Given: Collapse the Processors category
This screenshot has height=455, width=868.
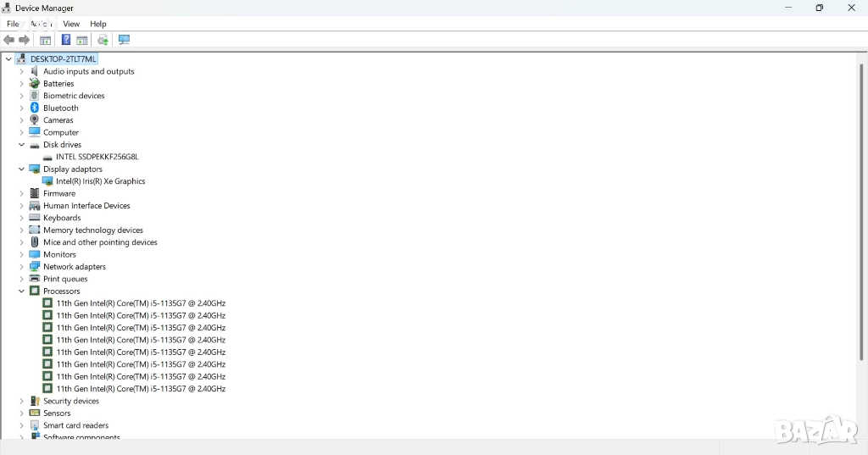Looking at the screenshot, I should (22, 291).
